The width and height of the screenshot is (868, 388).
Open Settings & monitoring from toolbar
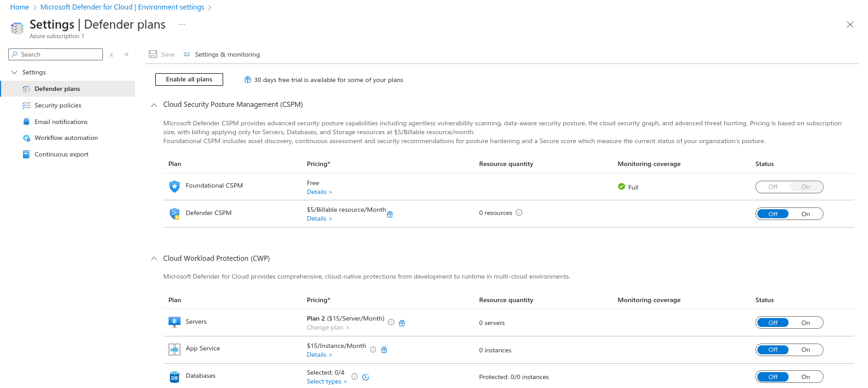(x=221, y=55)
